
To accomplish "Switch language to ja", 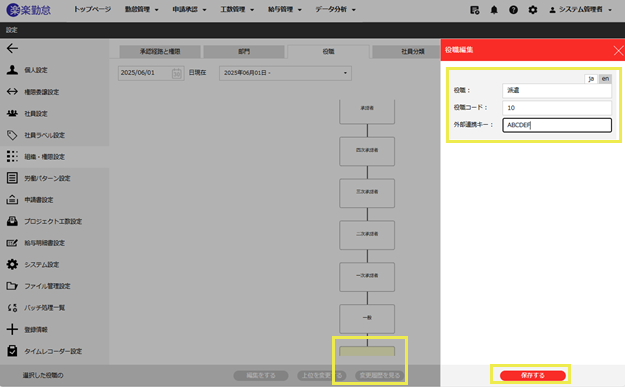I will (x=591, y=79).
